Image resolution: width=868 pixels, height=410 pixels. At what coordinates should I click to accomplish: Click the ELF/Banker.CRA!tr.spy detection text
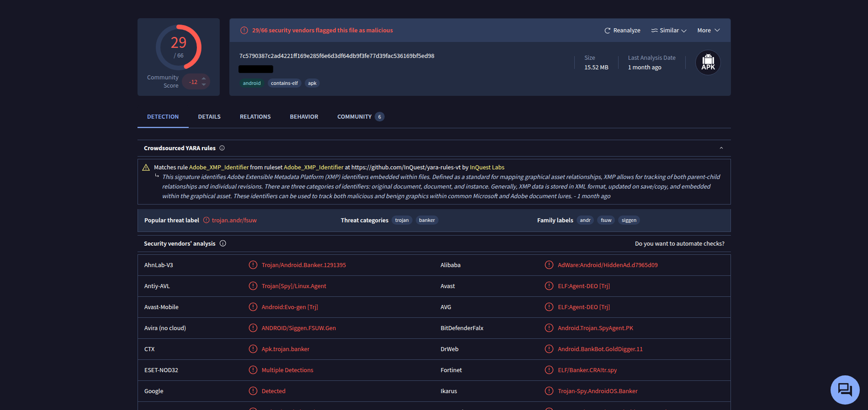(x=588, y=370)
